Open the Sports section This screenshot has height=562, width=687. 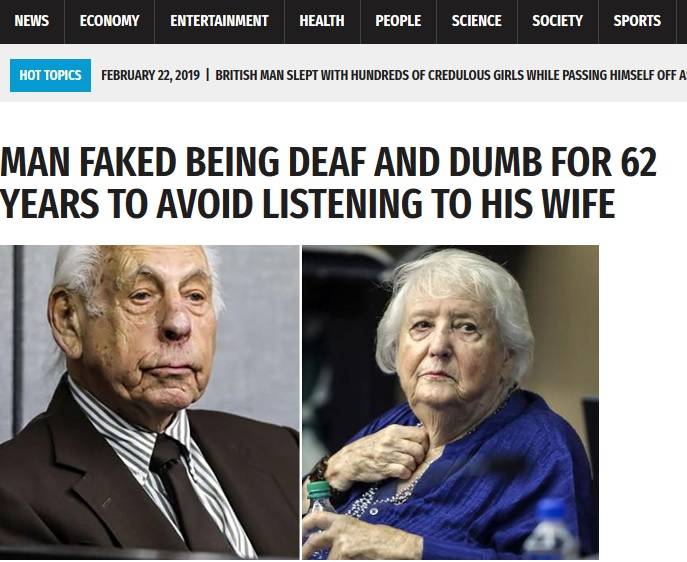(637, 21)
